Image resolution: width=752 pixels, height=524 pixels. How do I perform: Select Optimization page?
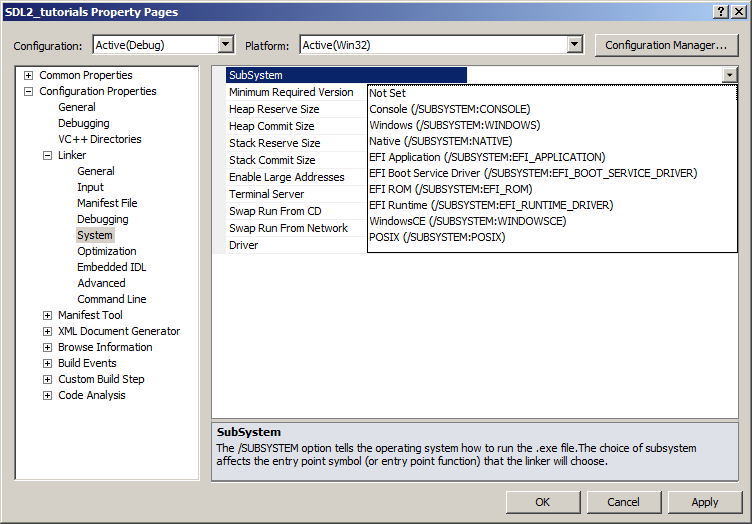(x=107, y=251)
